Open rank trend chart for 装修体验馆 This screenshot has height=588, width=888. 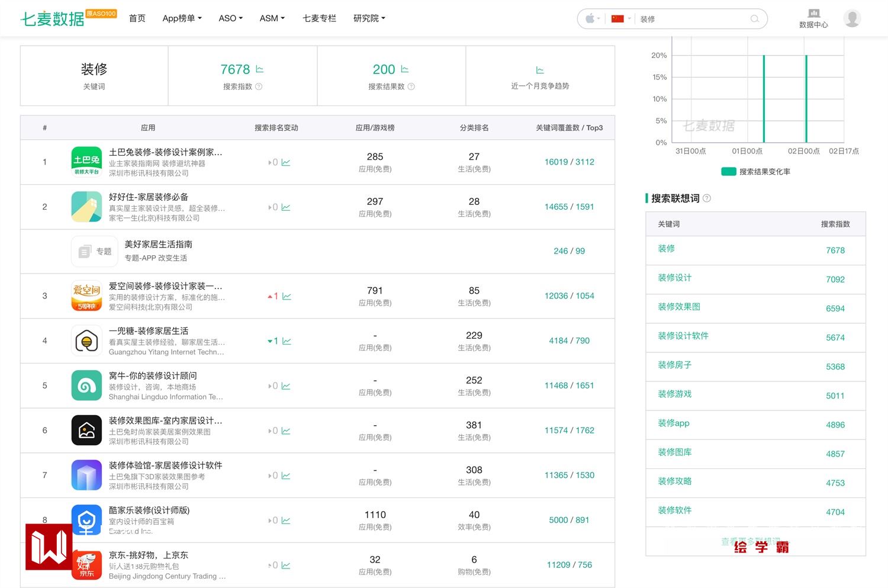[x=286, y=475]
